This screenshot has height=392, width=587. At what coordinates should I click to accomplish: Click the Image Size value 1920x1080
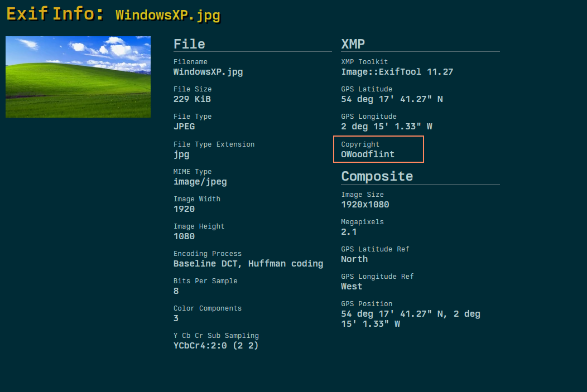click(365, 205)
